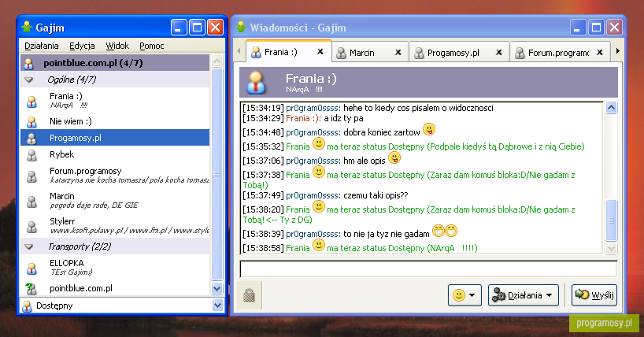Screen dimensions: 644x337
Task: Click the Nie wiem :) contact status icon
Action: [x=31, y=122]
